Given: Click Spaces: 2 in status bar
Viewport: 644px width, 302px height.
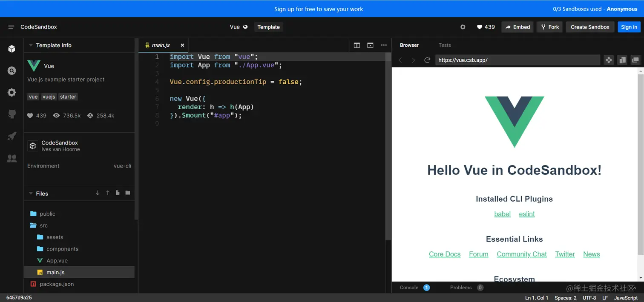Looking at the screenshot, I should 566,298.
